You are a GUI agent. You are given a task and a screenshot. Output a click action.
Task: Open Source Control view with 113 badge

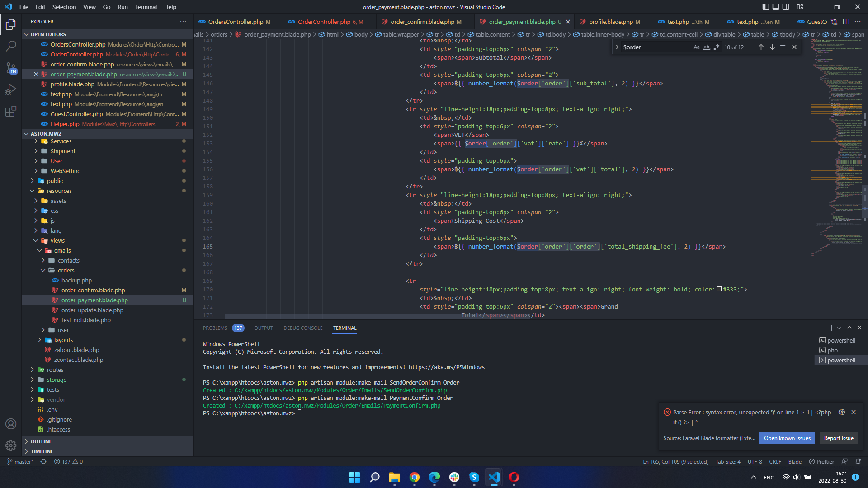click(11, 68)
